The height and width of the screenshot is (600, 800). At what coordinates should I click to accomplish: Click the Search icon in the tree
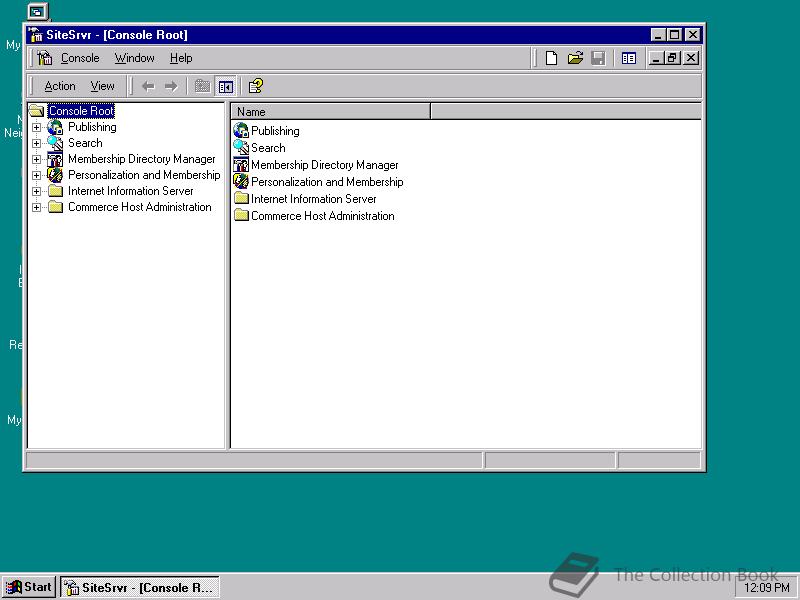tap(55, 143)
